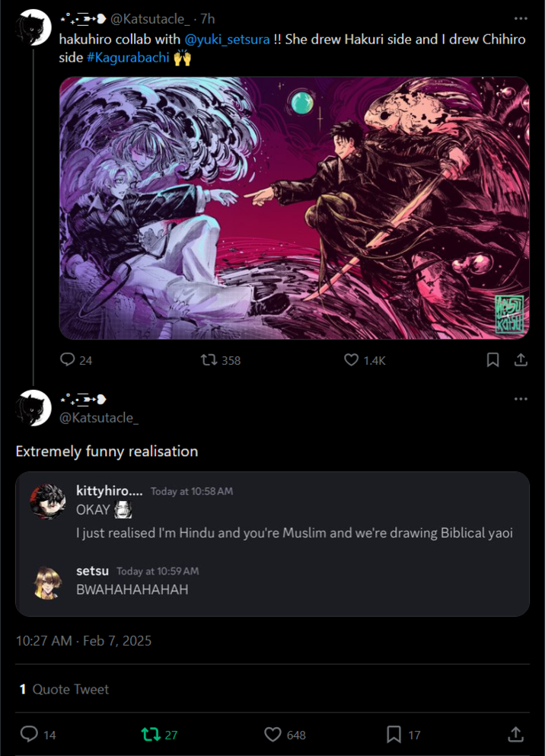The width and height of the screenshot is (545, 756).
Task: Toggle like on the main tweet
Action: [272, 734]
